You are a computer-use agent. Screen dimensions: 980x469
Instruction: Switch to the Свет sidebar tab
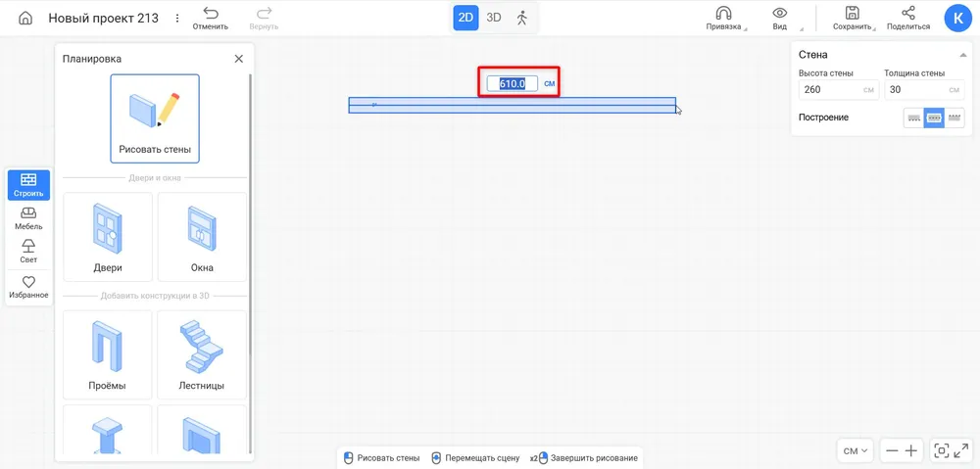pos(28,252)
